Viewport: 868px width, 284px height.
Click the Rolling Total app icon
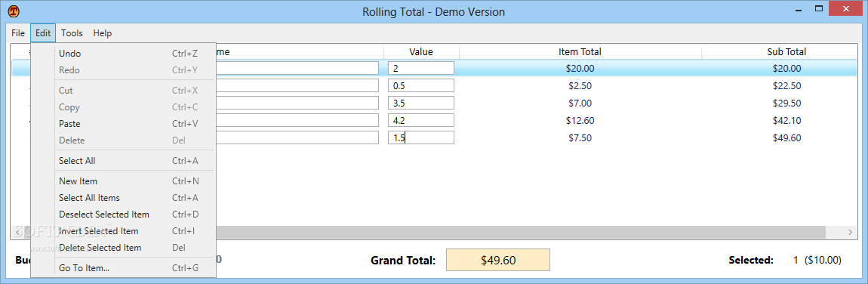(x=14, y=11)
